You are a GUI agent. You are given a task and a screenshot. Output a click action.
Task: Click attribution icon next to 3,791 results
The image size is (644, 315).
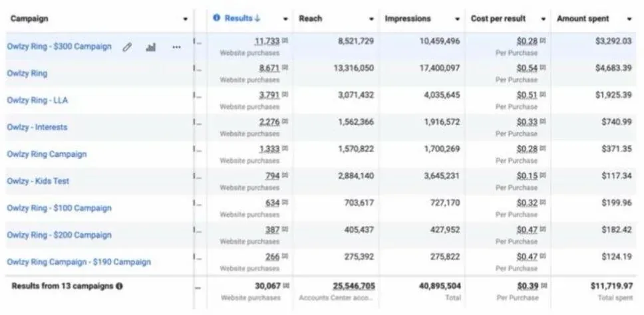[285, 95]
